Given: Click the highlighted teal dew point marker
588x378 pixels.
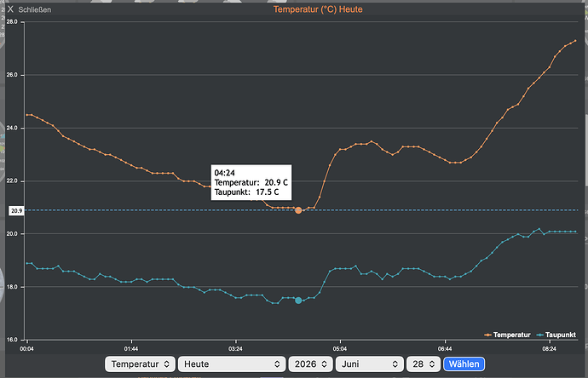Looking at the screenshot, I should click(298, 300).
